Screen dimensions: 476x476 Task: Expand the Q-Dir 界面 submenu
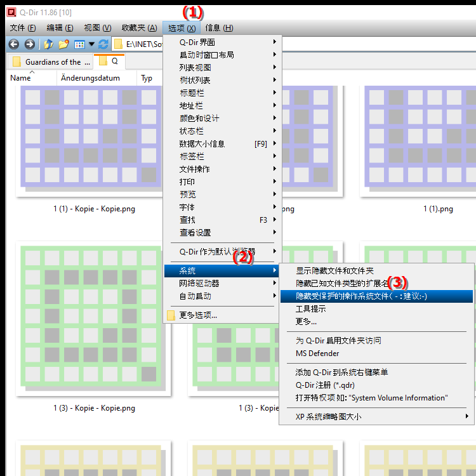point(223,42)
